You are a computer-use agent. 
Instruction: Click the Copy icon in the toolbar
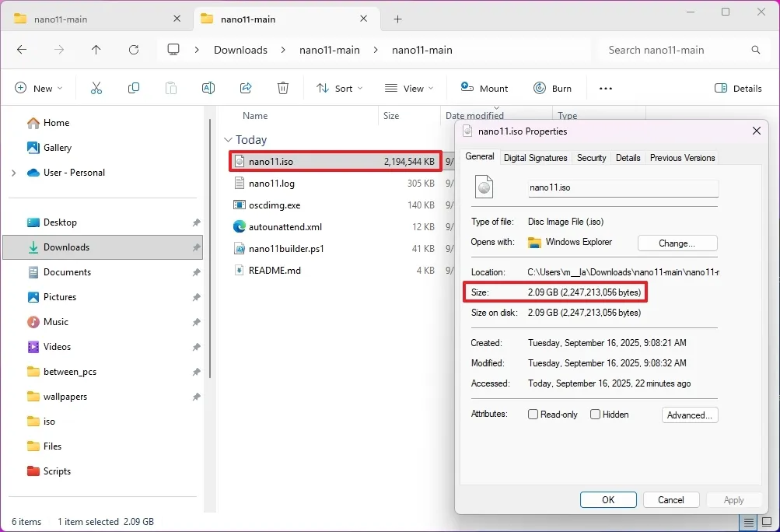133,87
